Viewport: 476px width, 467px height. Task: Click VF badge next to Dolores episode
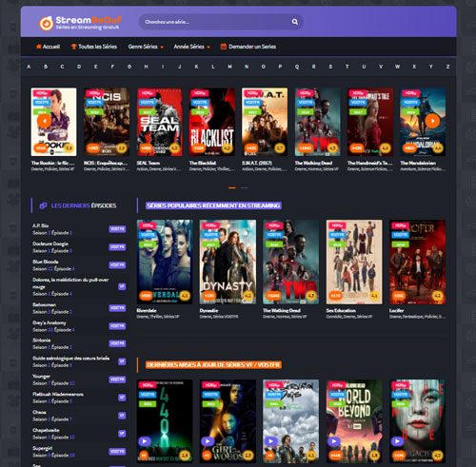[122, 286]
